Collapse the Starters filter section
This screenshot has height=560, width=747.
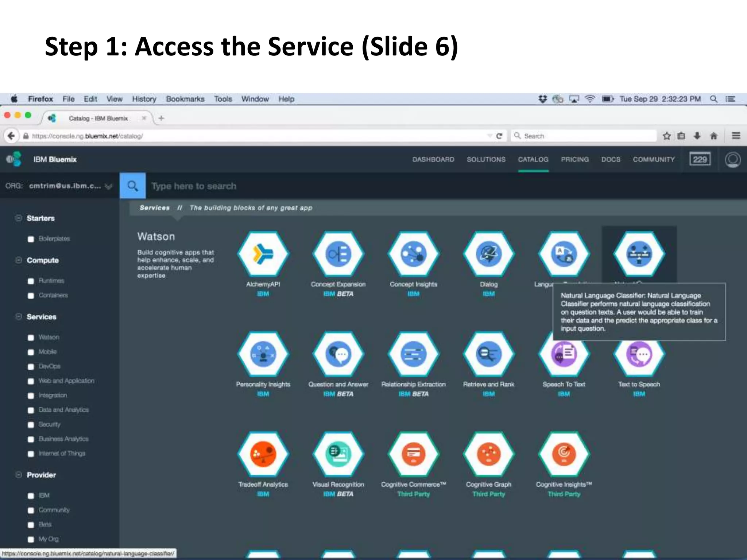point(19,218)
